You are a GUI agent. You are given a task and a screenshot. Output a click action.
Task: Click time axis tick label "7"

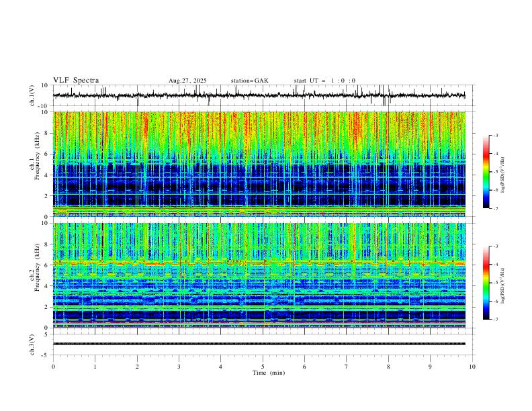[x=347, y=367]
